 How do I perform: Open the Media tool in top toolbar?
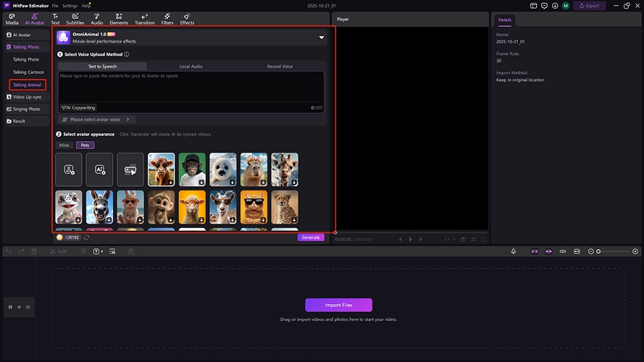pyautogui.click(x=12, y=19)
